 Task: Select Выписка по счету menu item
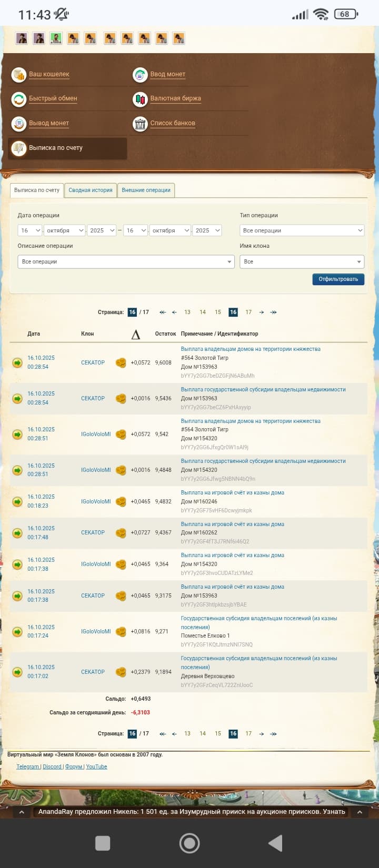67,148
